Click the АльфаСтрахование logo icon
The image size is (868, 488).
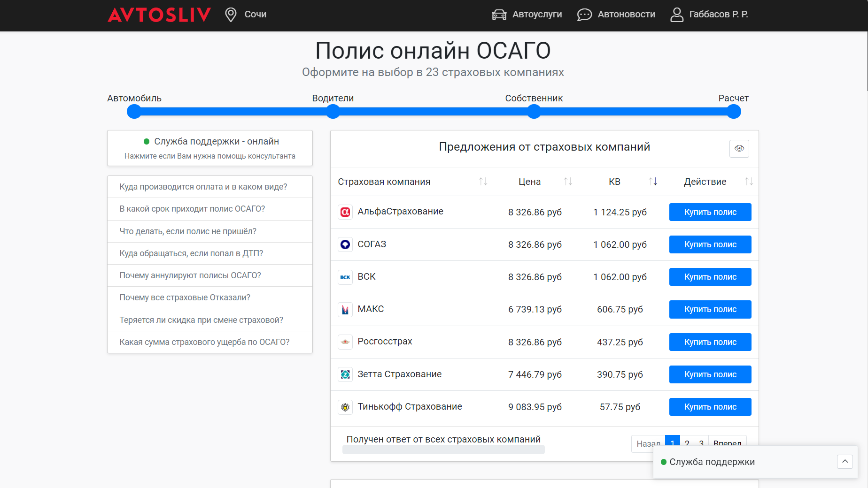click(x=345, y=212)
